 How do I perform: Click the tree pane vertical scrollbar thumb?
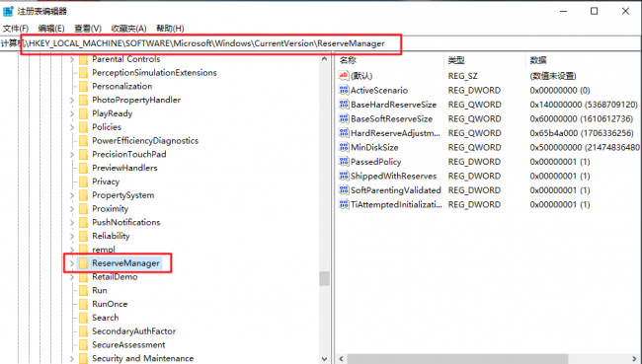pos(324,278)
